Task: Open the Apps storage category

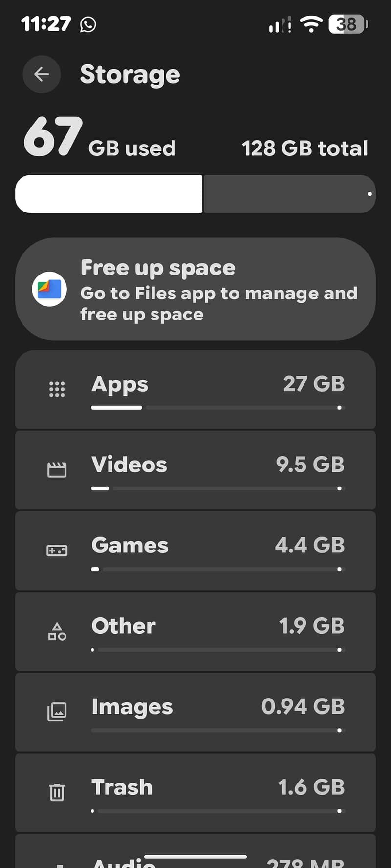Action: click(x=195, y=390)
